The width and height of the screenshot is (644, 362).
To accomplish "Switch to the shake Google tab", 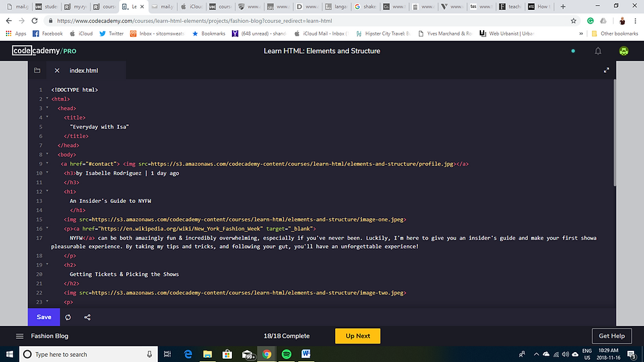I will [x=365, y=7].
